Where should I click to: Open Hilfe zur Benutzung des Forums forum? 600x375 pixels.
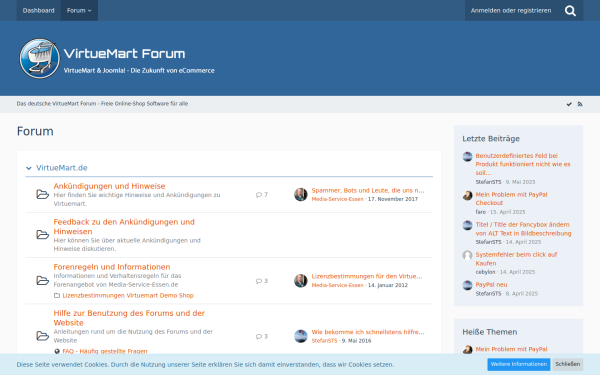click(129, 318)
